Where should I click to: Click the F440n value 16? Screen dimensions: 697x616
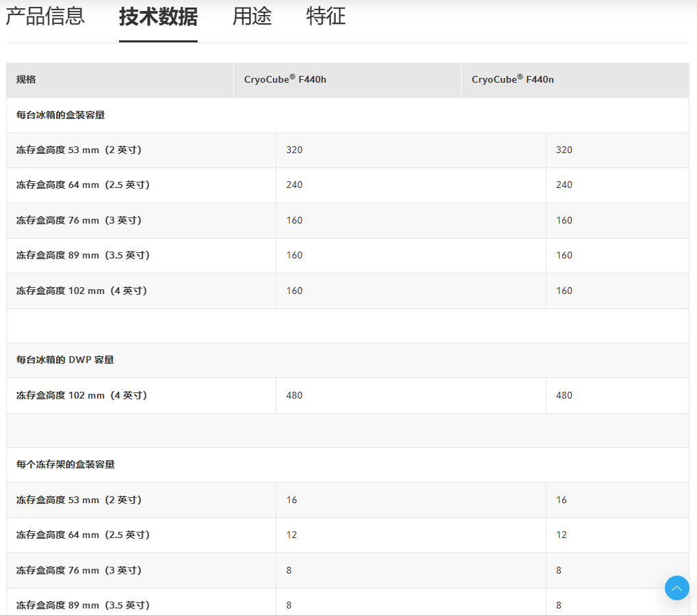[x=562, y=500]
